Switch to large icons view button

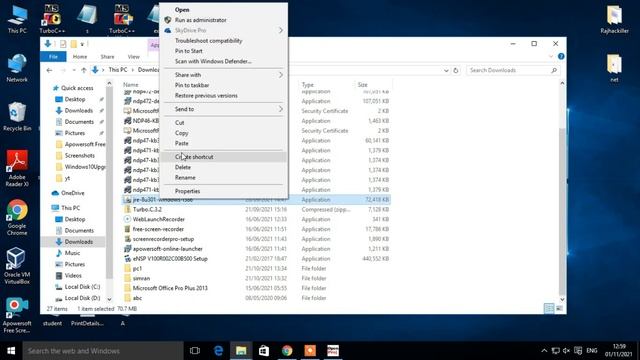(559, 309)
